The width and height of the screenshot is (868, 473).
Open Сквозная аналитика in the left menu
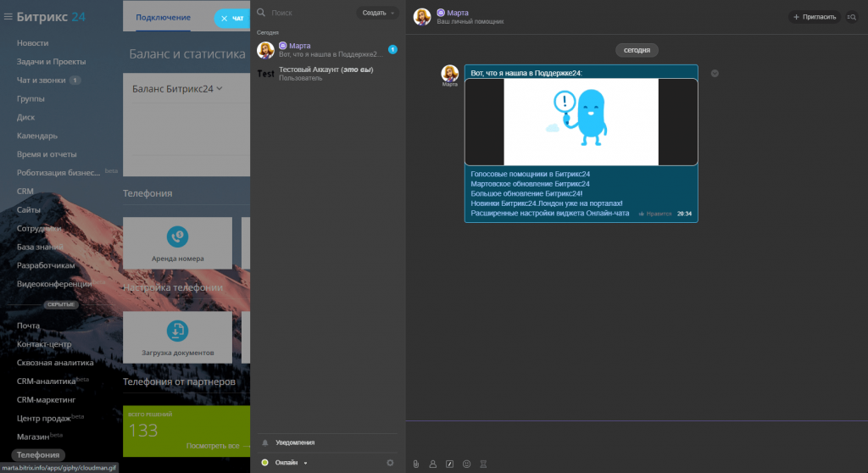pos(55,363)
